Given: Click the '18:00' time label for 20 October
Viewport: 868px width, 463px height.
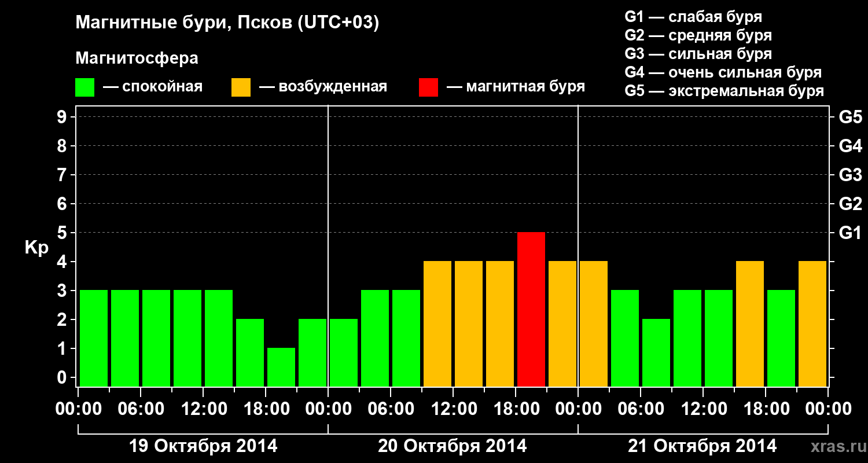Looking at the screenshot, I should 516,409.
